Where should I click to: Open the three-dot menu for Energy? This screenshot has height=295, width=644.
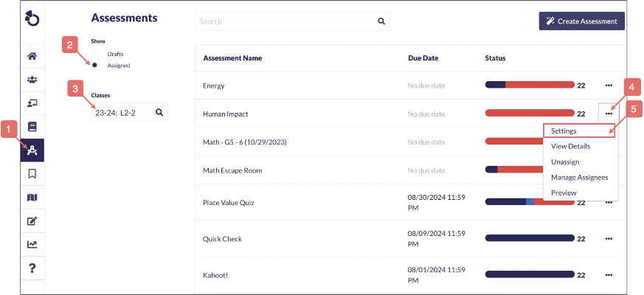tap(609, 86)
